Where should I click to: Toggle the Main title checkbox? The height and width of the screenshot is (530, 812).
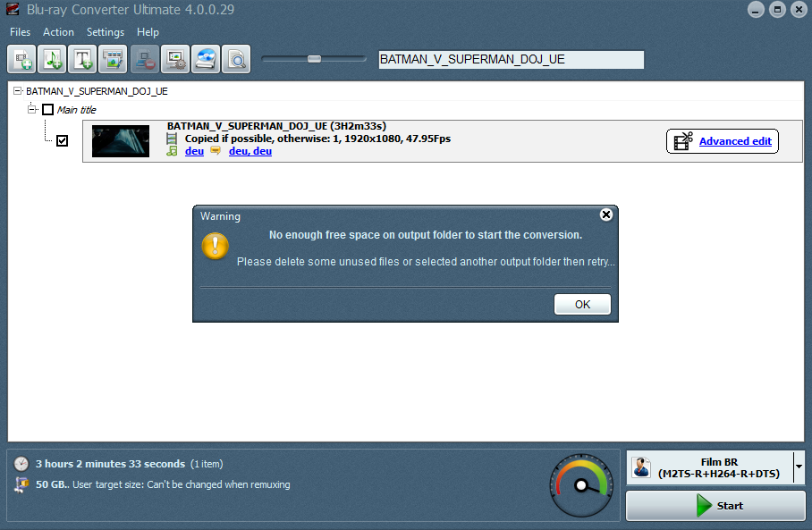click(47, 110)
